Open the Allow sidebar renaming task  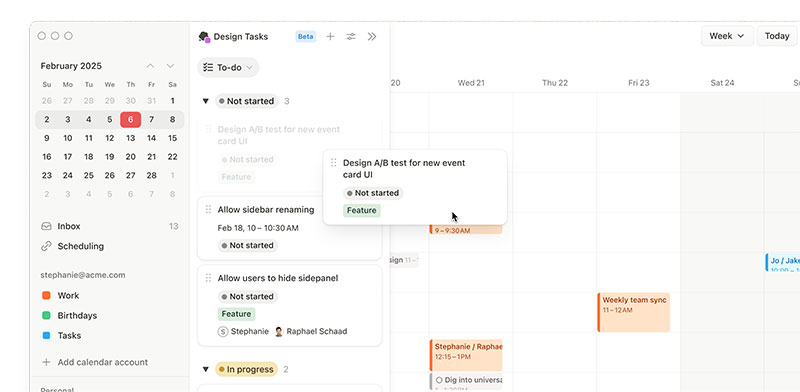(x=289, y=229)
